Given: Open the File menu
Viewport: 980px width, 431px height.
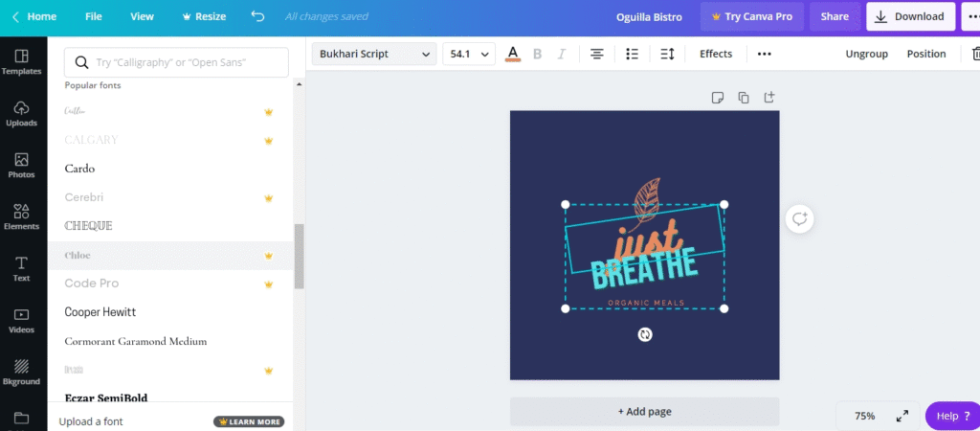Looking at the screenshot, I should 93,16.
